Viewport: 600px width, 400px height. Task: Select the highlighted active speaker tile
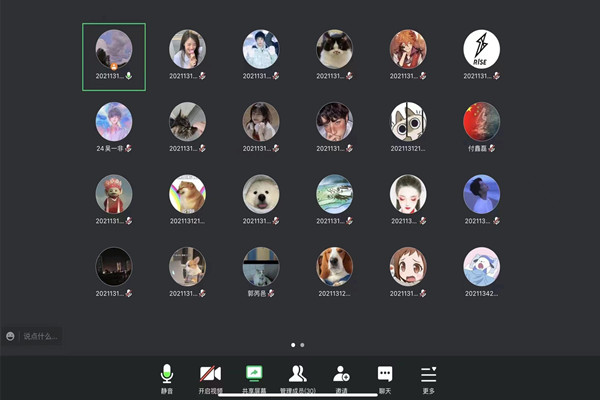tap(113, 56)
